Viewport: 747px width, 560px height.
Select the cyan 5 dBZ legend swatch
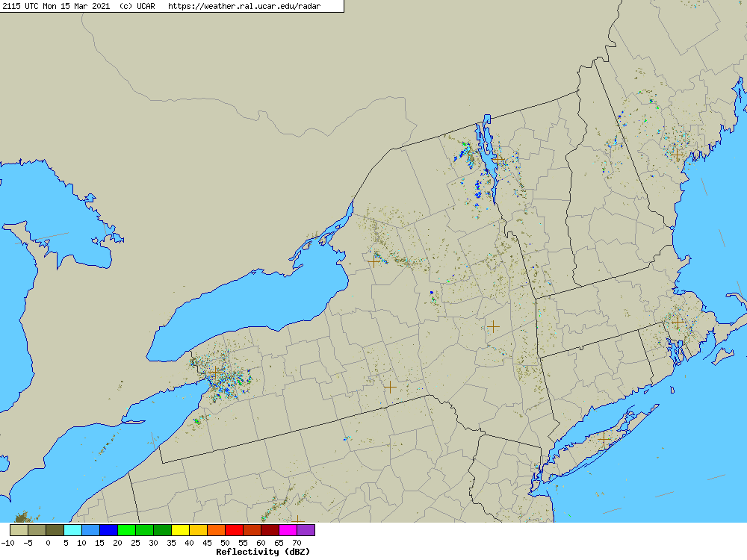point(72,530)
